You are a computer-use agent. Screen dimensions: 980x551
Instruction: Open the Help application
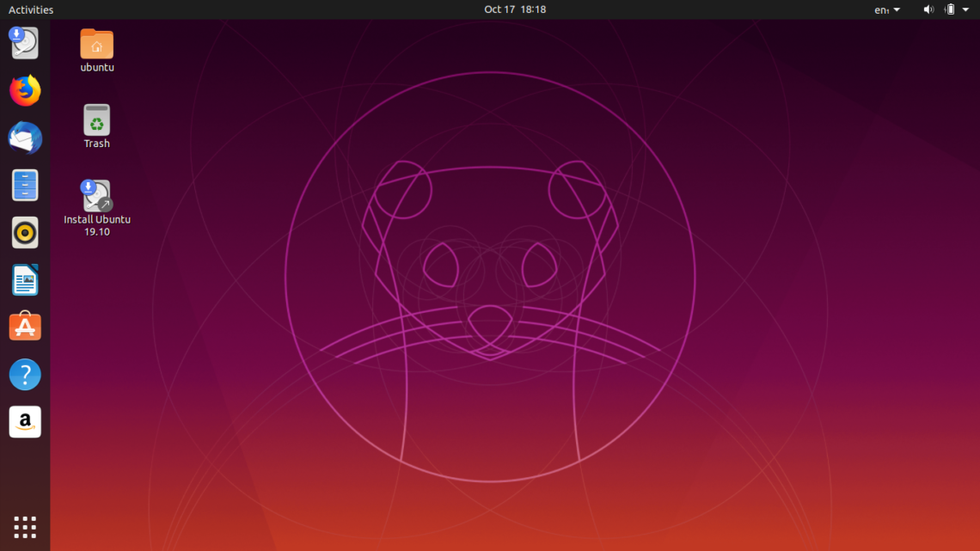click(25, 374)
